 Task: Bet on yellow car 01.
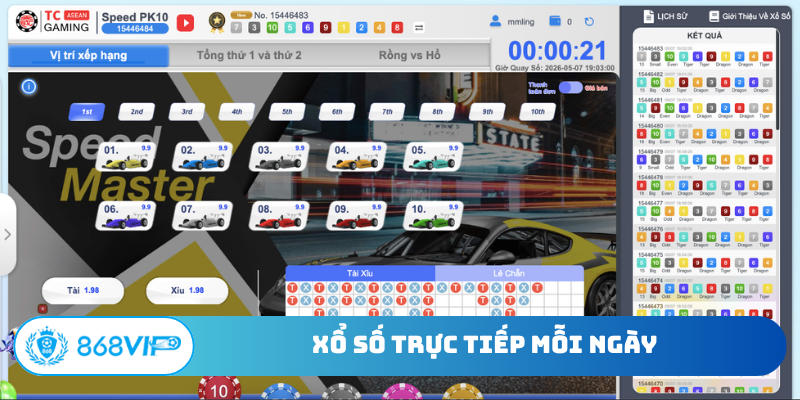pos(126,157)
